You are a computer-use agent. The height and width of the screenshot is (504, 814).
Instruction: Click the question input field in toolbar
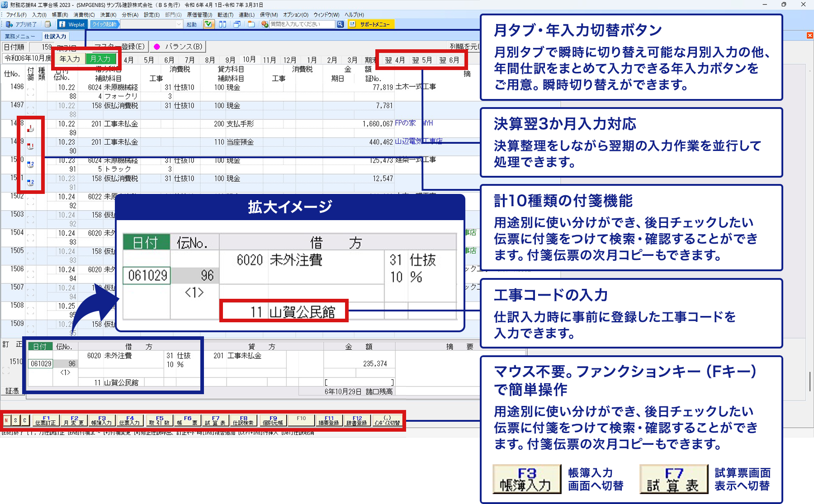[302, 24]
